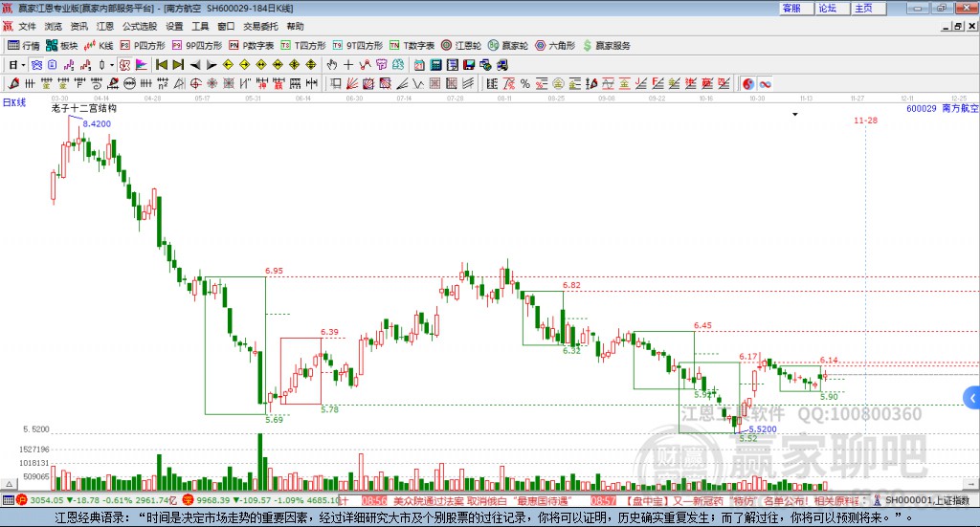Jump to last bar icon
980x527 pixels.
click(x=178, y=65)
